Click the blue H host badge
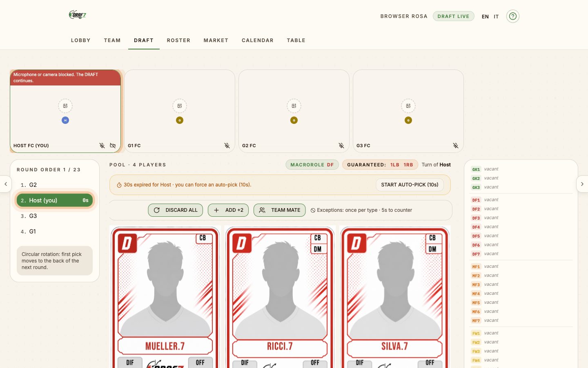This screenshot has width=588, height=368. click(65, 120)
